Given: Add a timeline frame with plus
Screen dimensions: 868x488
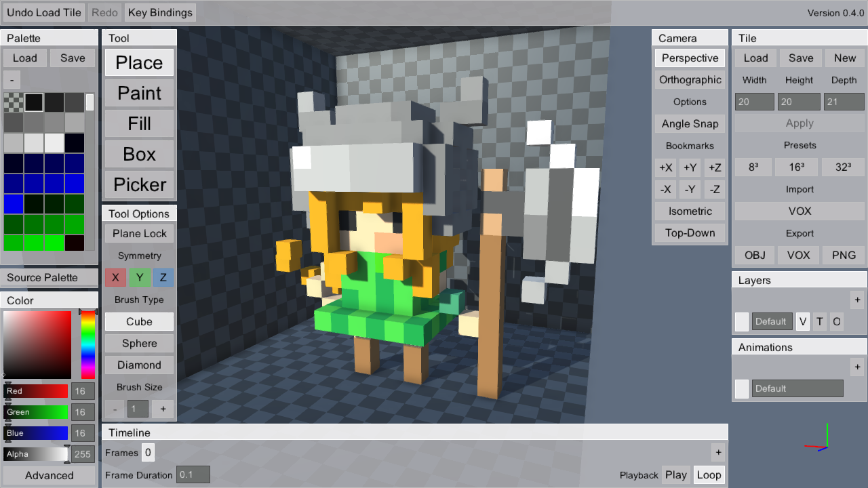Looking at the screenshot, I should click(718, 452).
